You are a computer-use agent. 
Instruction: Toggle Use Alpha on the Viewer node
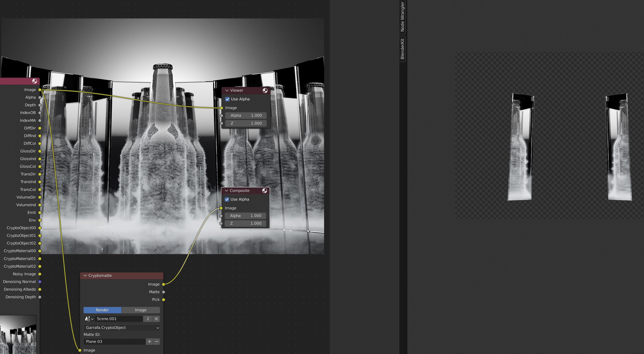point(227,99)
